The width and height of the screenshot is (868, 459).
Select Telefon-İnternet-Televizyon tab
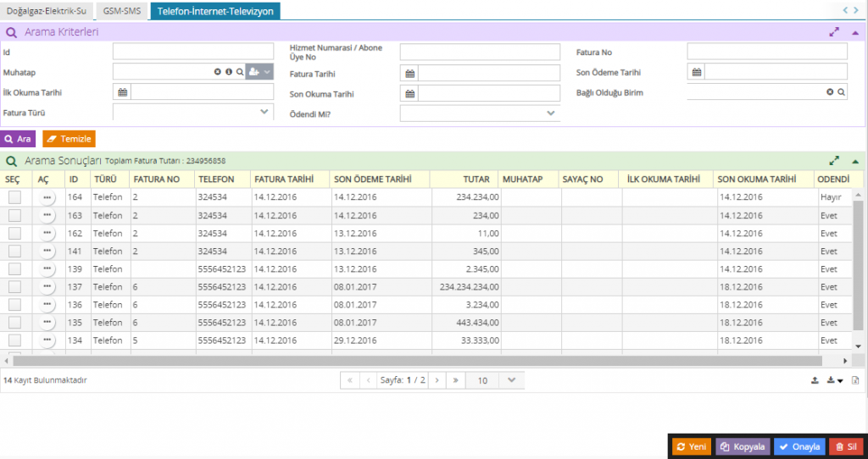click(215, 10)
